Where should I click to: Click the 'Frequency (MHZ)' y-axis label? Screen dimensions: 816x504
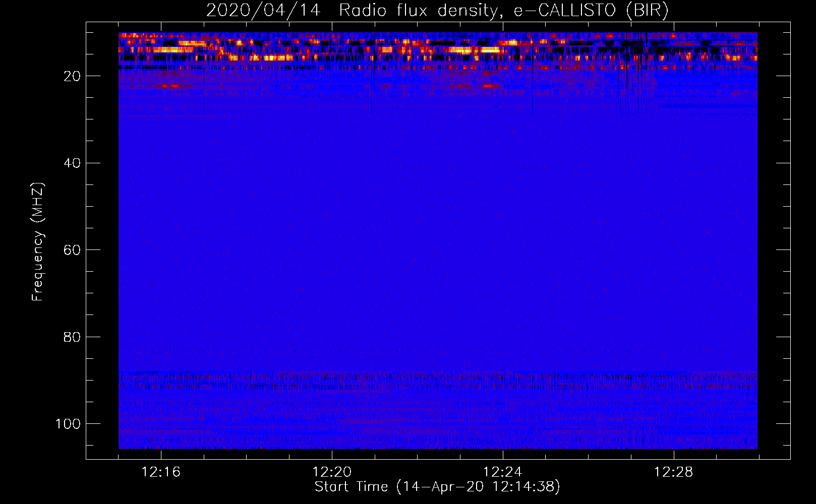[38, 242]
